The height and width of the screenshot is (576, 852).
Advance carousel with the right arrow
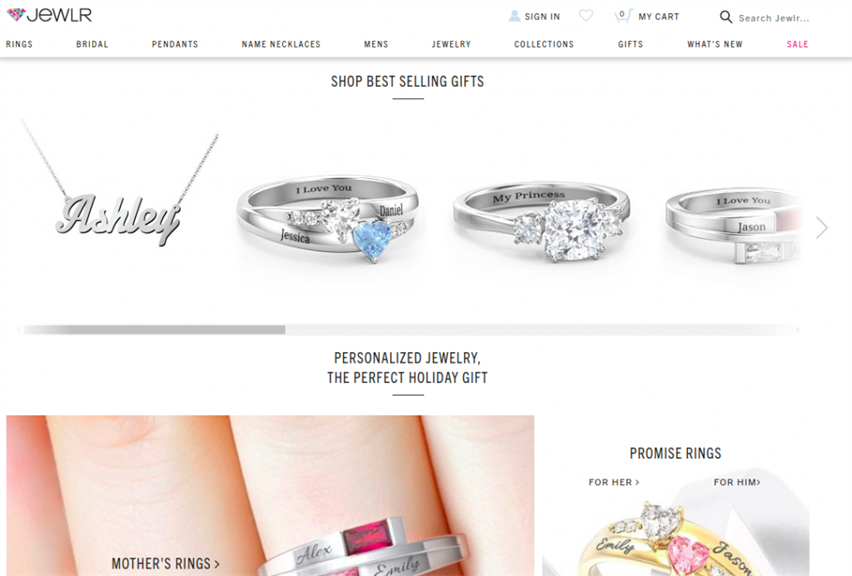pyautogui.click(x=822, y=228)
